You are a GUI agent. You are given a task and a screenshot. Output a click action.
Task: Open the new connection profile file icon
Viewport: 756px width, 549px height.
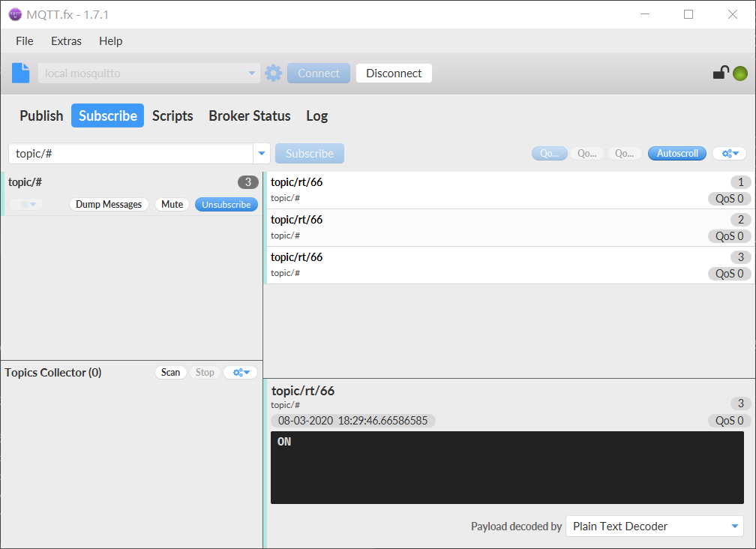20,73
